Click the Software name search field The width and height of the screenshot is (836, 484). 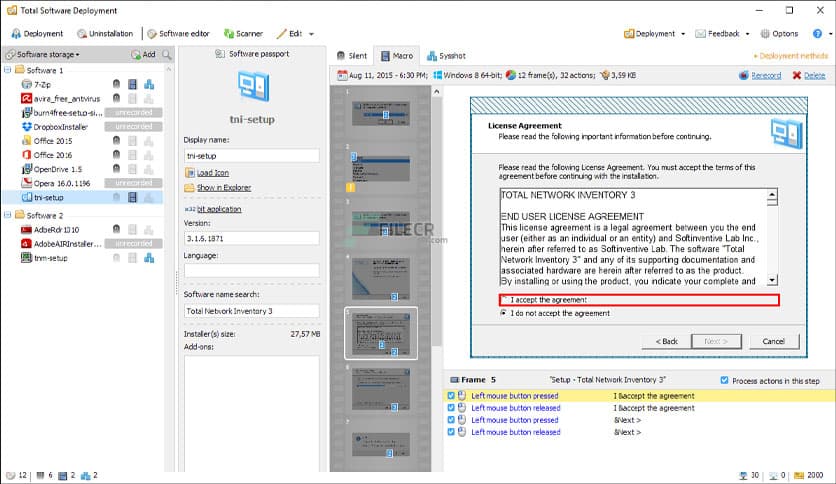click(252, 311)
